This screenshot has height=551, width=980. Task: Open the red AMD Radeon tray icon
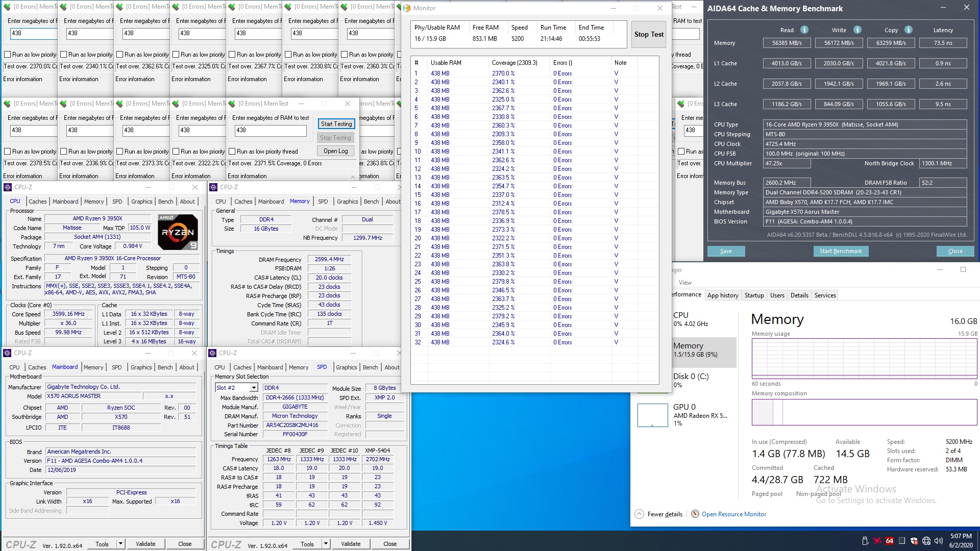[877, 541]
